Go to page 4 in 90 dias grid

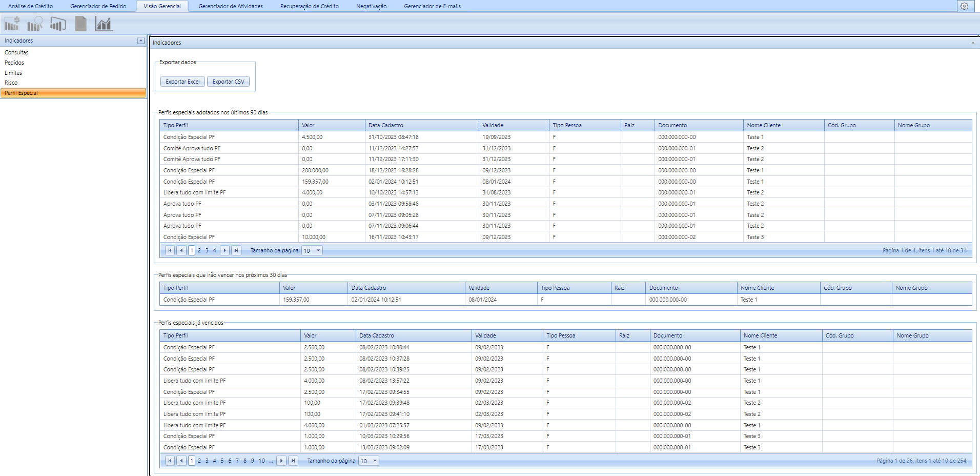point(214,250)
